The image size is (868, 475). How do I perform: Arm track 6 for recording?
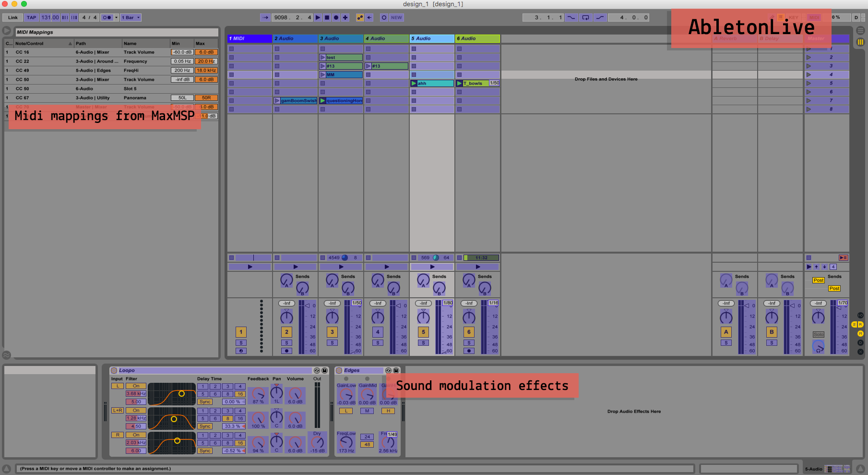(x=469, y=351)
